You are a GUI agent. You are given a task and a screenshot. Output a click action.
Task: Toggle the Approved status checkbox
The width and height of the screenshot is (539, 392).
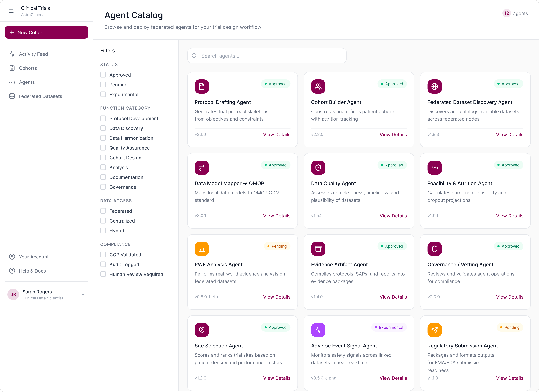point(103,75)
